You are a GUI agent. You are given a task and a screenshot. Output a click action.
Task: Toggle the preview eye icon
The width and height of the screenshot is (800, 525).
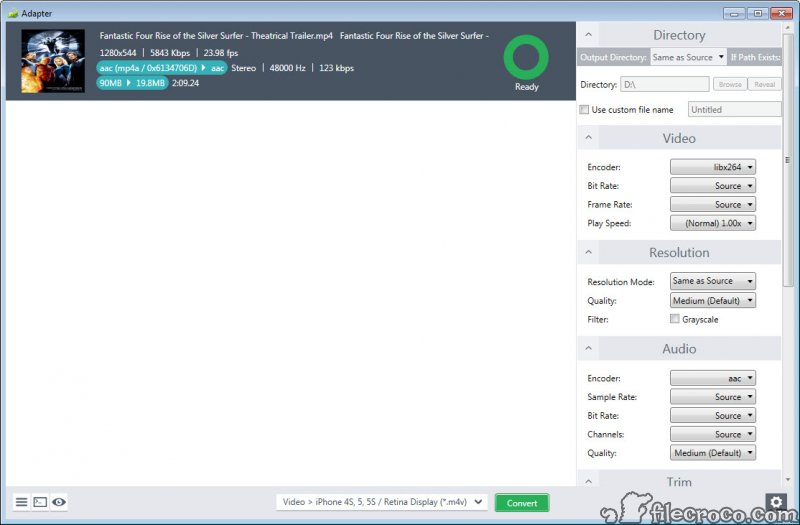tap(59, 502)
